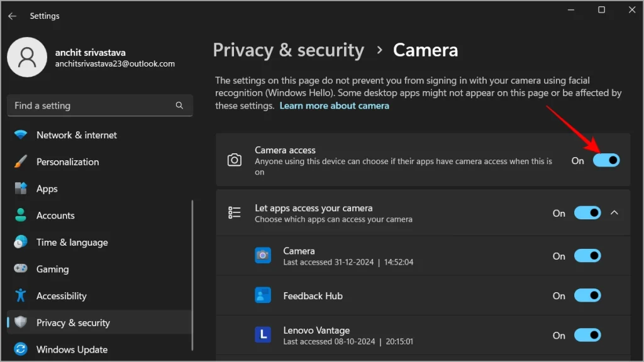The image size is (644, 362).
Task: Click the back arrow in Settings header
Action: coord(13,16)
